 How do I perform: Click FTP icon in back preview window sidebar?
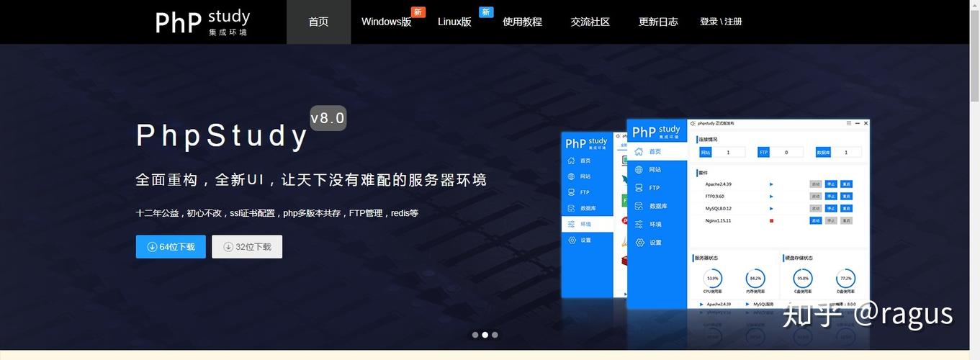572,192
